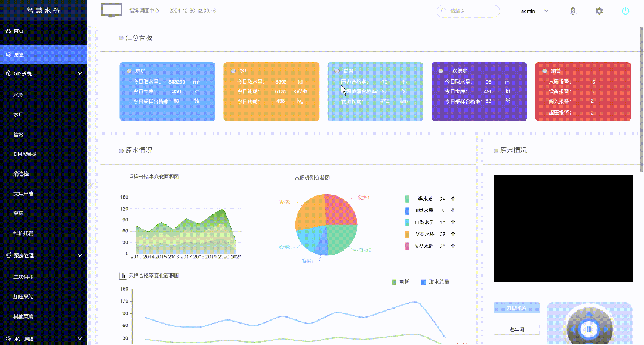Click the 2024-12-30 timestamp in header
This screenshot has width=644, height=345.
(x=193, y=11)
